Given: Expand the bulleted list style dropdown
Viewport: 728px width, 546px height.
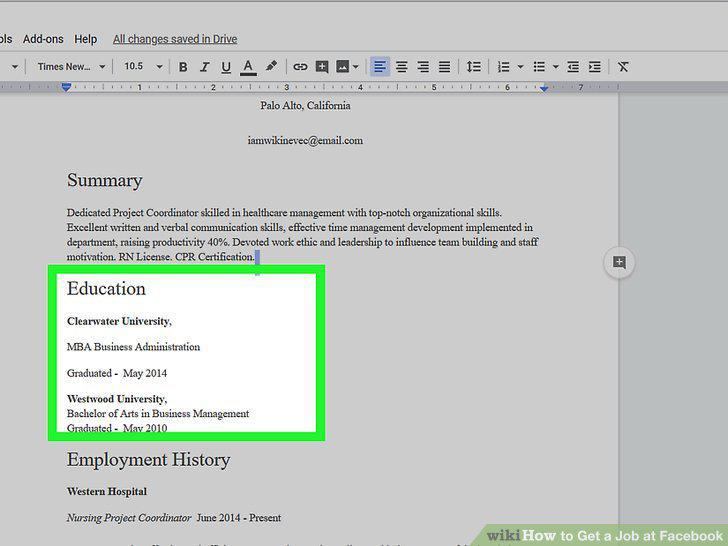Looking at the screenshot, I should (x=556, y=67).
